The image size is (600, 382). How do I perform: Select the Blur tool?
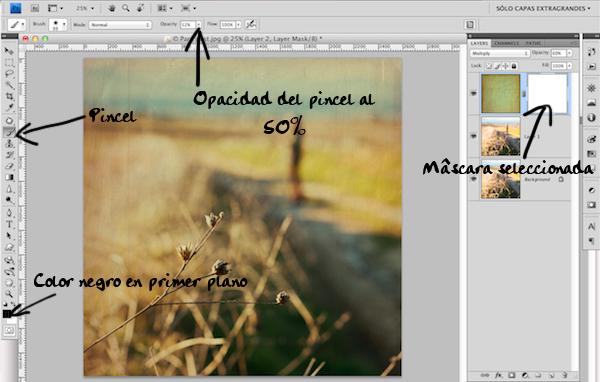pyautogui.click(x=9, y=189)
